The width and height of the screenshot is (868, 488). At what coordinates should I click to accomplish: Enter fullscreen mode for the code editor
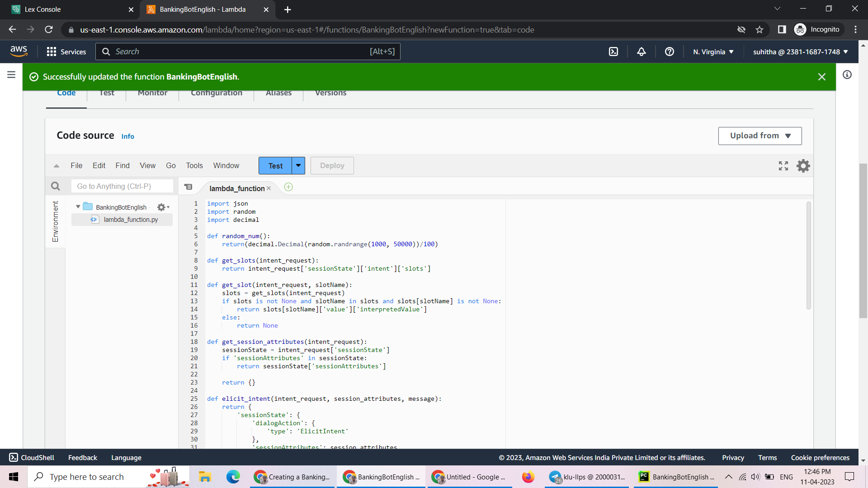(783, 166)
